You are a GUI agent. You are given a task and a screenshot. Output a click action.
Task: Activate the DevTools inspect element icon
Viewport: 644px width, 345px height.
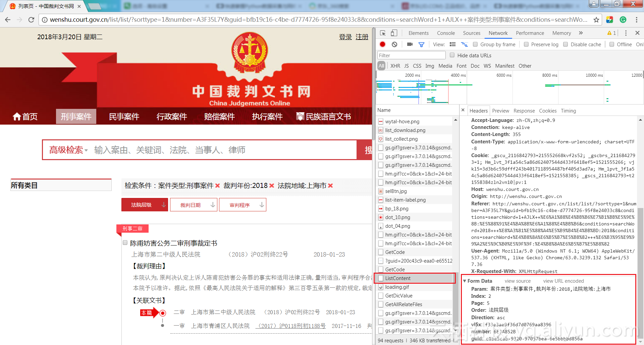click(x=383, y=33)
